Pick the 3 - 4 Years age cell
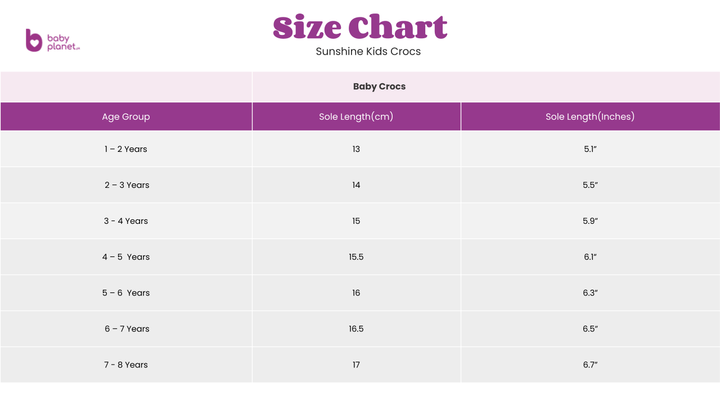Image resolution: width=720 pixels, height=405 pixels. [126, 221]
